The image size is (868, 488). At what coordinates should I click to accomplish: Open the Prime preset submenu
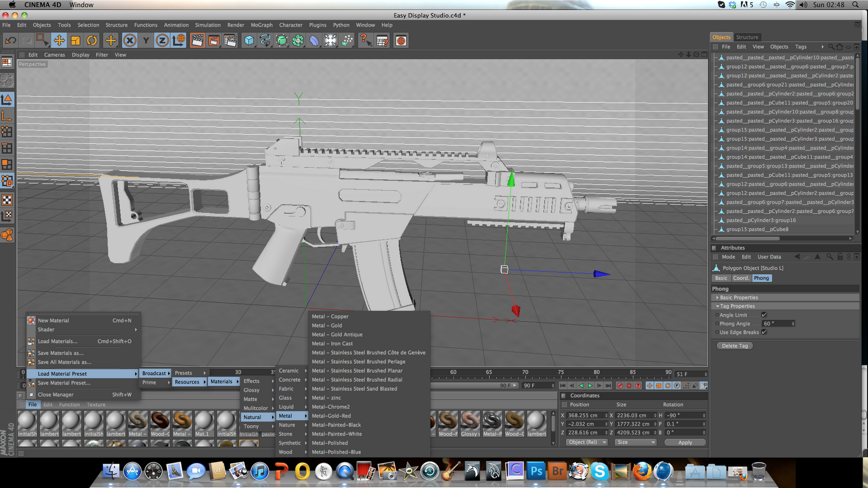click(x=156, y=383)
